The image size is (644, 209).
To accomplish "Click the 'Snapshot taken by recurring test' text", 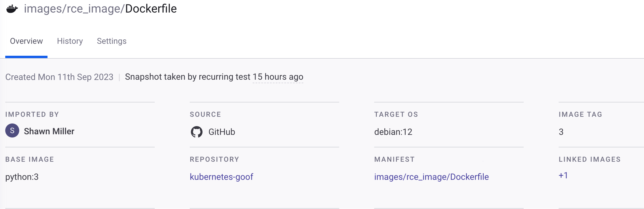I will (187, 77).
